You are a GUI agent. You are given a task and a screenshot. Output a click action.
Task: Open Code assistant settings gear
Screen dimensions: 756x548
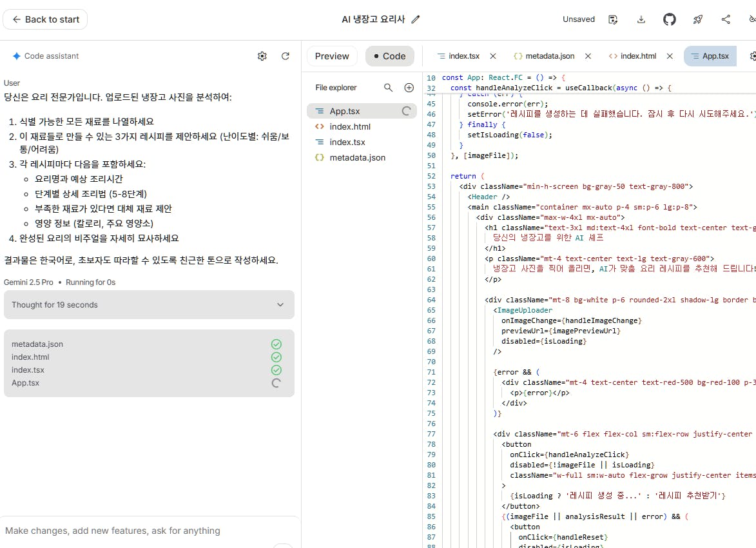coord(262,56)
